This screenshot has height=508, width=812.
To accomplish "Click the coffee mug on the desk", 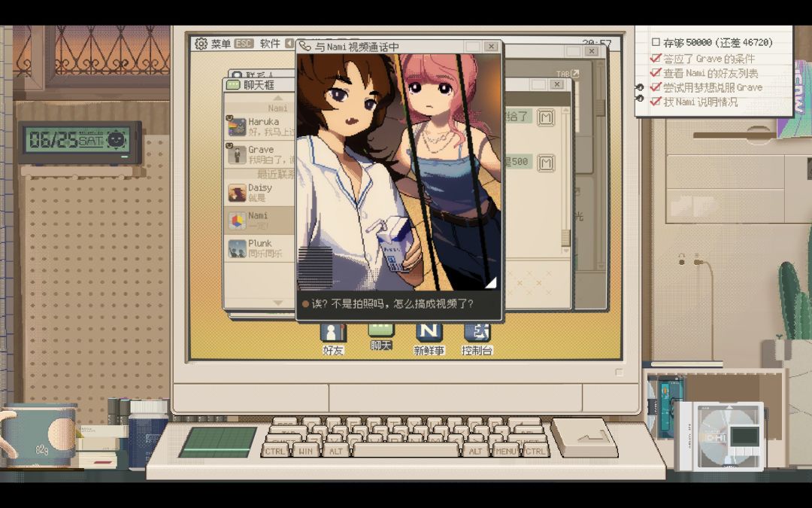I will [38, 436].
